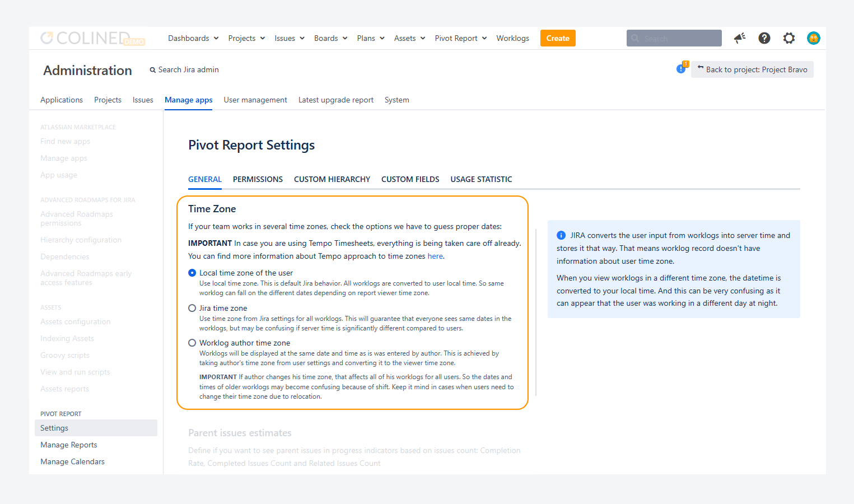854x504 pixels.
Task: Expand the Assets dropdown menu
Action: (x=410, y=38)
